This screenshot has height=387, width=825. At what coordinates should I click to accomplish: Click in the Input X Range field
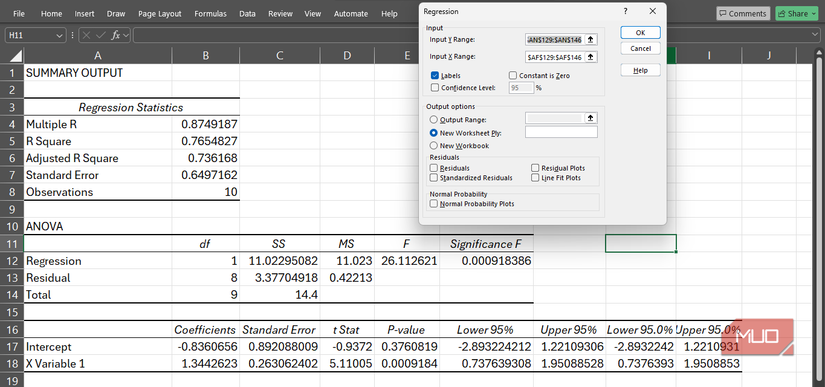tap(555, 57)
